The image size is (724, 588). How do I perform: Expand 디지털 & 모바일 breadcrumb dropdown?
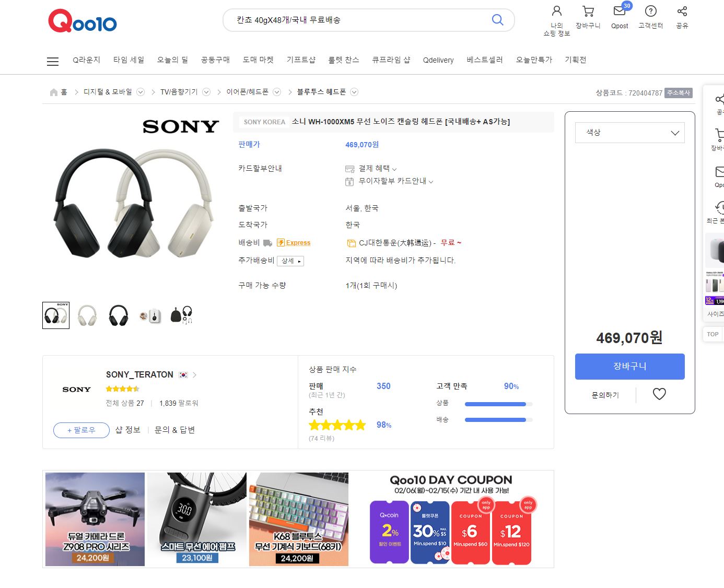point(141,92)
